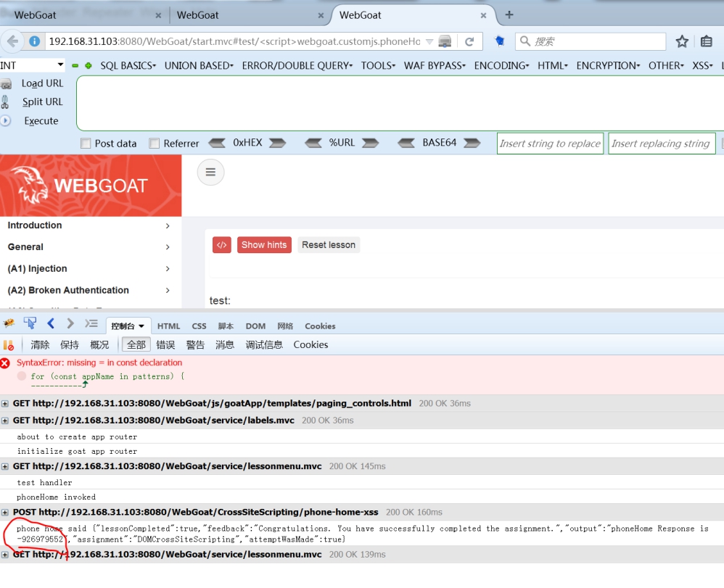Expand paging_controls.html GET request
This screenshot has width=724, height=588.
(x=5, y=404)
